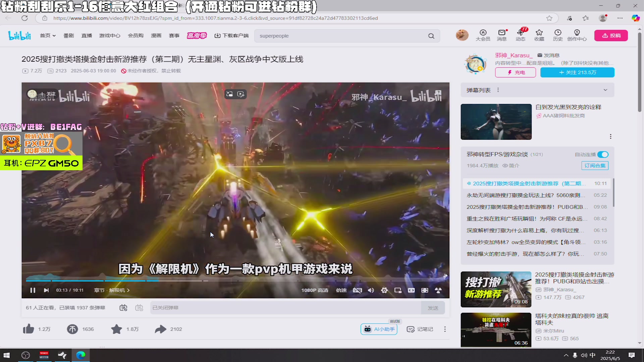Open danmaku display settings
The image size is (644, 362).
(x=139, y=308)
